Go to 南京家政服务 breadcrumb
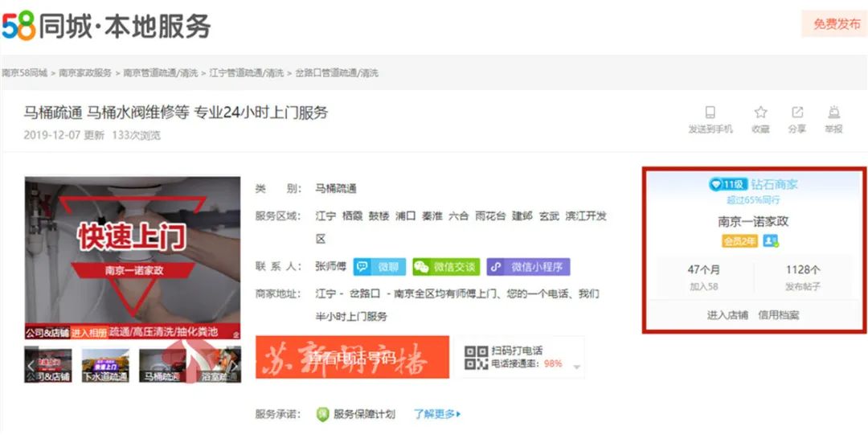The height and width of the screenshot is (435, 868). (85, 72)
